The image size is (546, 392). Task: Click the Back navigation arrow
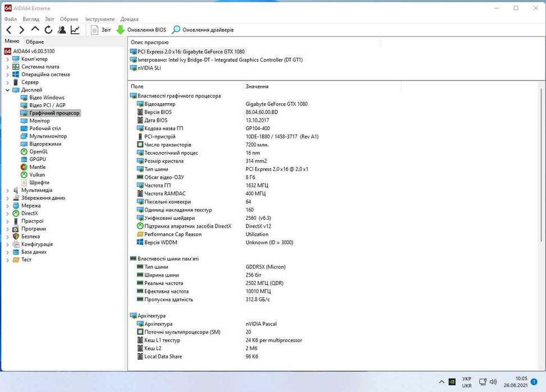coord(9,30)
